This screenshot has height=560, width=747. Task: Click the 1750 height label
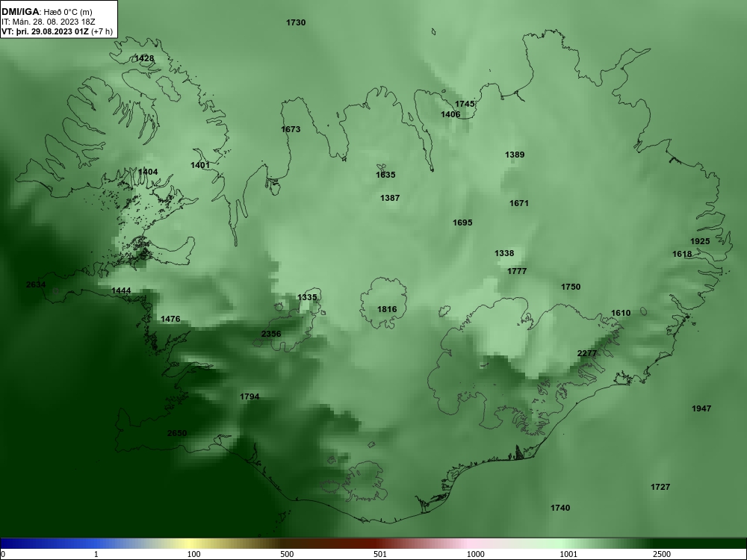coord(571,287)
